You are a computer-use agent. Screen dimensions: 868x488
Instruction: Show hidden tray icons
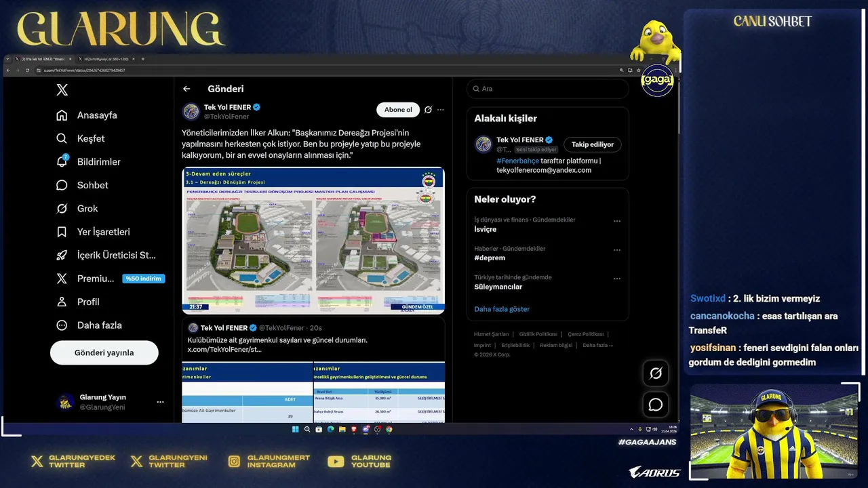(x=631, y=429)
